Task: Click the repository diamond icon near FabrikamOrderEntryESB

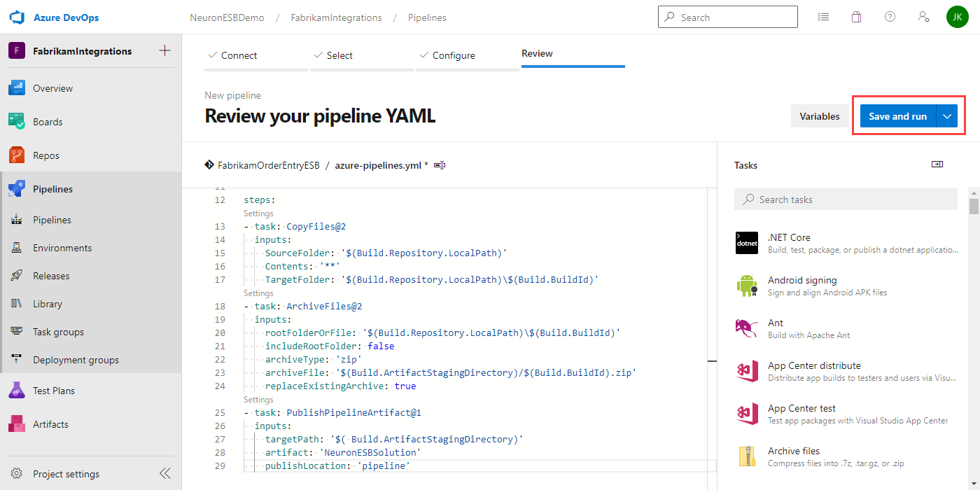Action: 209,165
